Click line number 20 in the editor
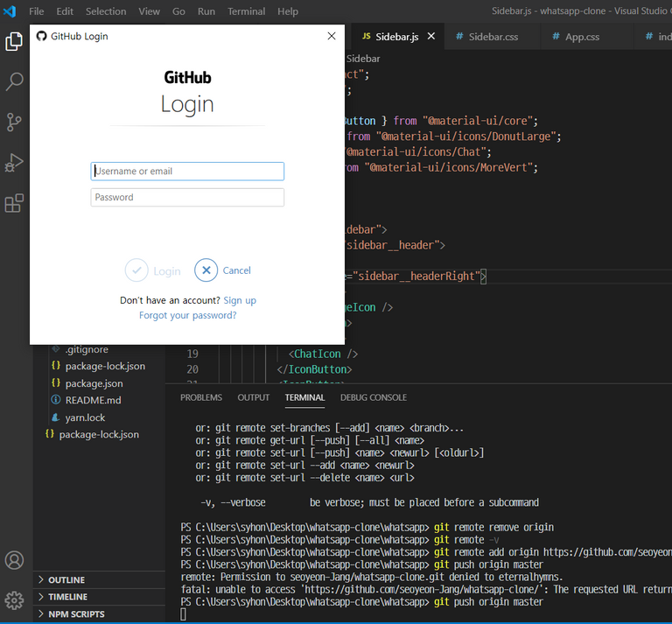672x624 pixels. 192,369
